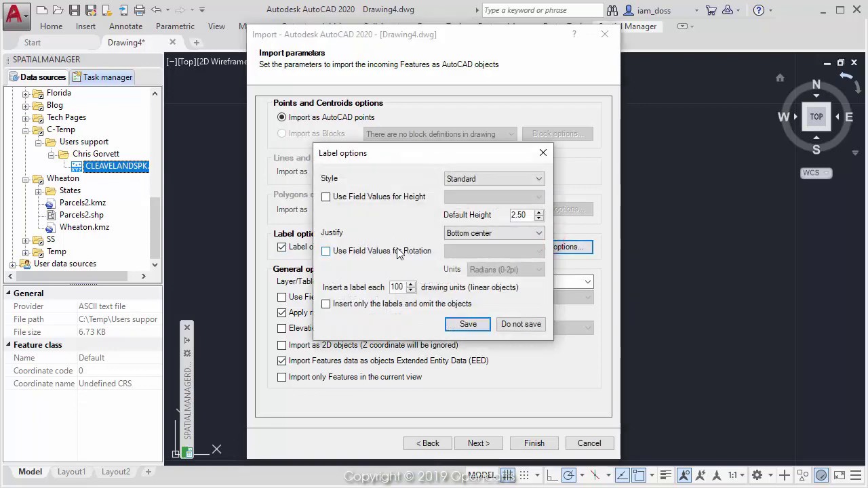Viewport: 868px width, 488px height.
Task: Open the Justify dropdown showing Bottom center
Action: click(494, 233)
